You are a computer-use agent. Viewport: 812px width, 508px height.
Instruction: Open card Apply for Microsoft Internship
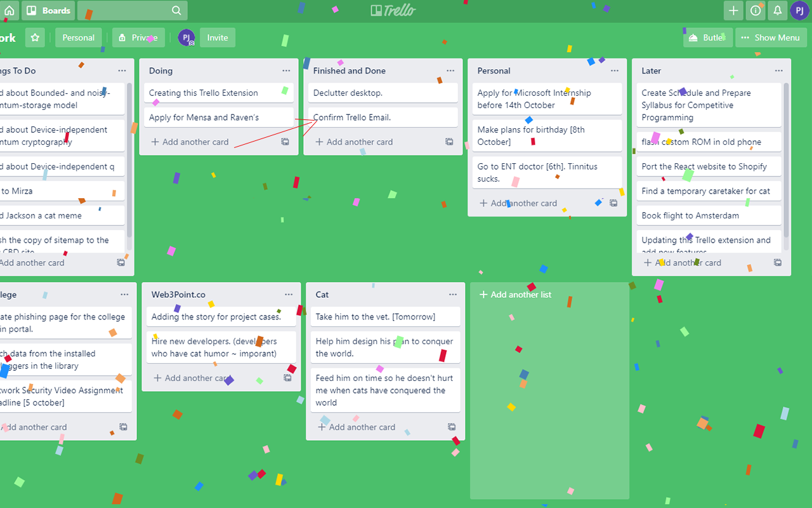point(547,99)
